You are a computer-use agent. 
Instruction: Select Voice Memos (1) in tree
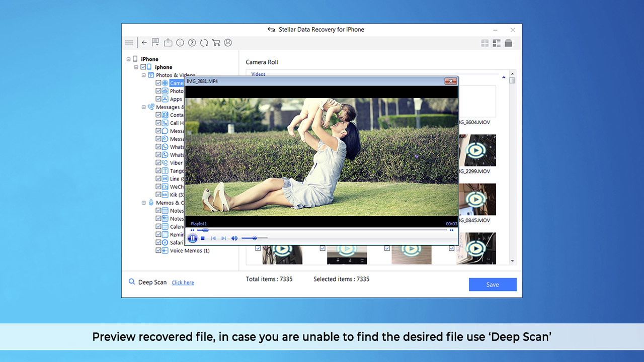(189, 251)
